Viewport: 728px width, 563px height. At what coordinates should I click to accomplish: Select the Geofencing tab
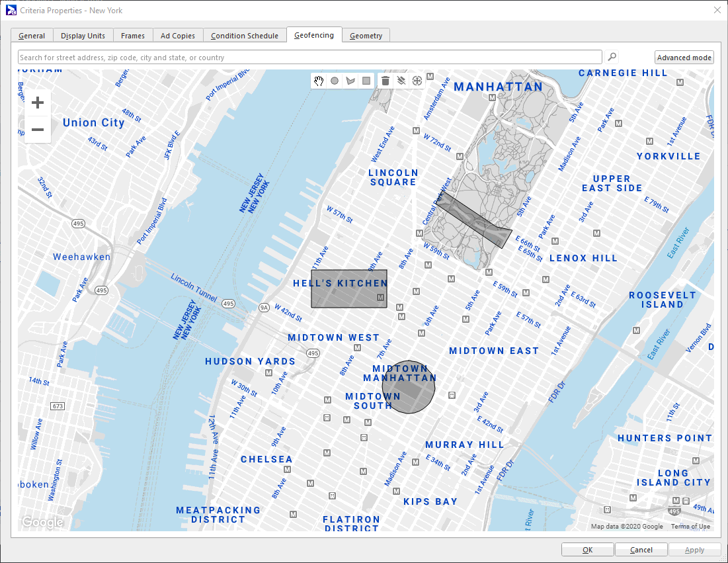pos(314,35)
